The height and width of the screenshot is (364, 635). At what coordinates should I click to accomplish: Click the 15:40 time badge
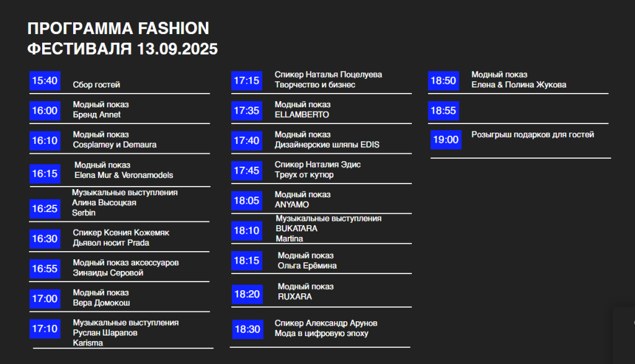tap(45, 81)
